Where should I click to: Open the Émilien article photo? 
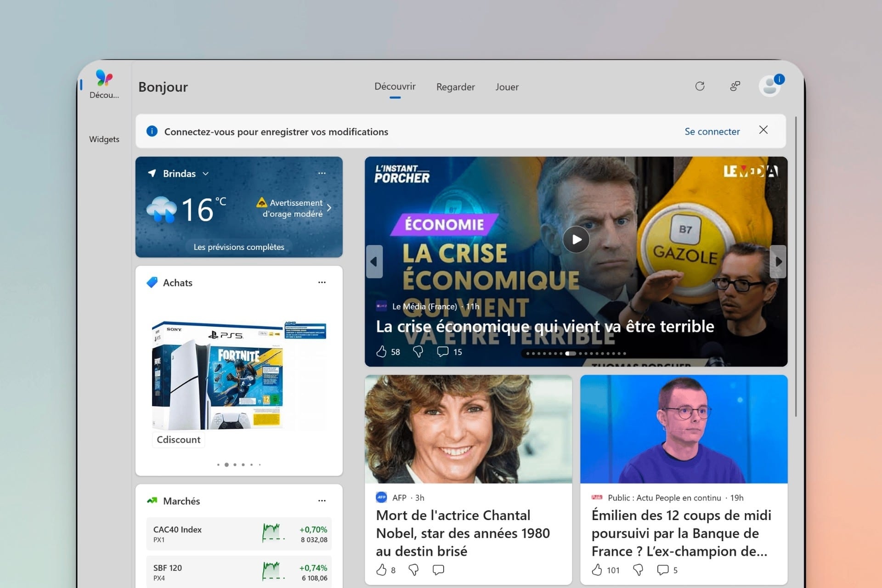pos(684,429)
